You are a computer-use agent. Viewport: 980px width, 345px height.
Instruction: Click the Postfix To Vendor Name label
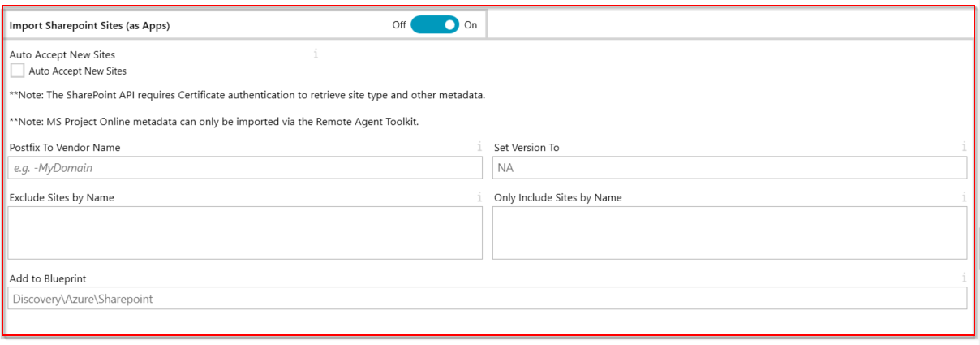(65, 148)
